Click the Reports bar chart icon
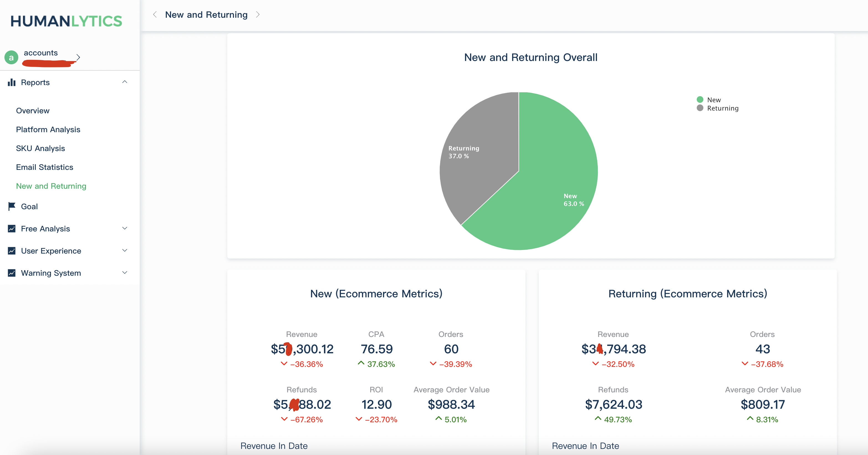Screen dimensions: 868x455 point(12,83)
